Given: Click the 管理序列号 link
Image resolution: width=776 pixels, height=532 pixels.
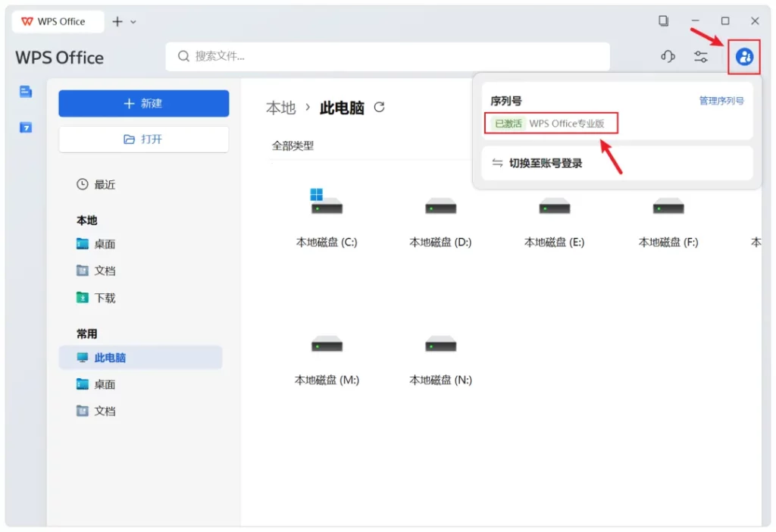Looking at the screenshot, I should click(x=721, y=101).
